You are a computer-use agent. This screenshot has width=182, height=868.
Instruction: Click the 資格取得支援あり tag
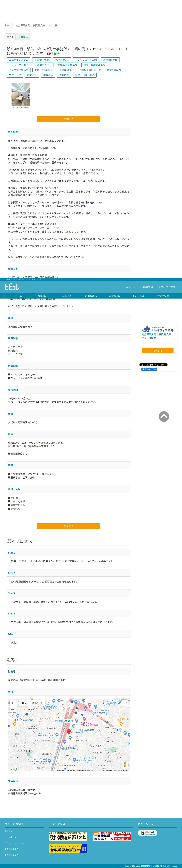67,65
